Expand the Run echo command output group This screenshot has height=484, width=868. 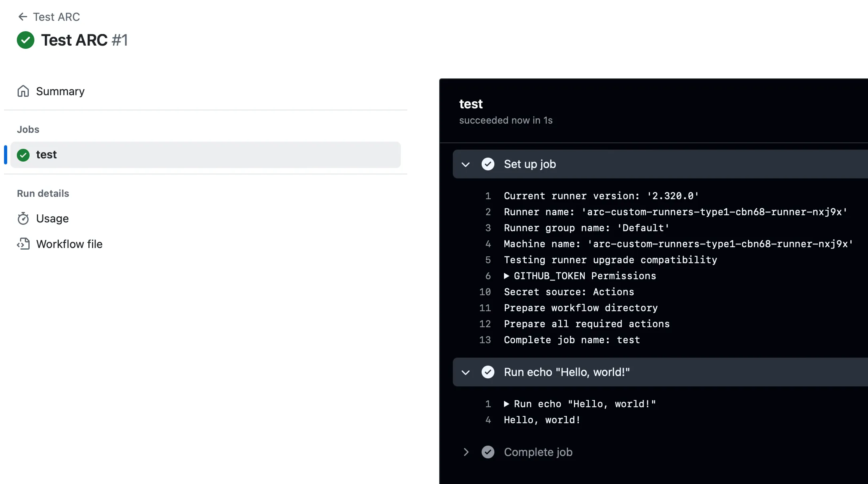click(506, 404)
